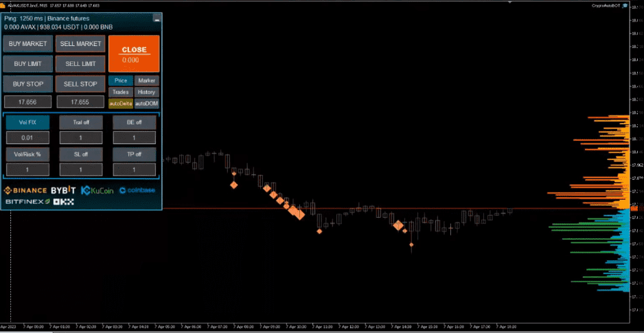Select the OKX exchange logo
The width and height of the screenshot is (644, 333).
pos(64,202)
